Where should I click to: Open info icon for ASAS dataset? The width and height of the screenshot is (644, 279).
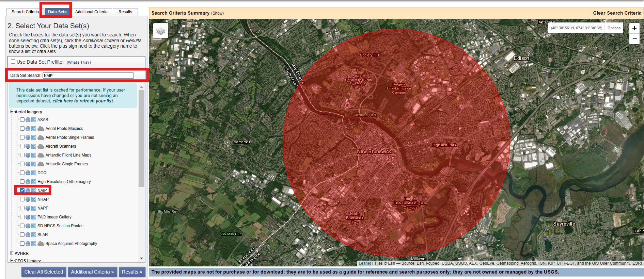(28, 120)
